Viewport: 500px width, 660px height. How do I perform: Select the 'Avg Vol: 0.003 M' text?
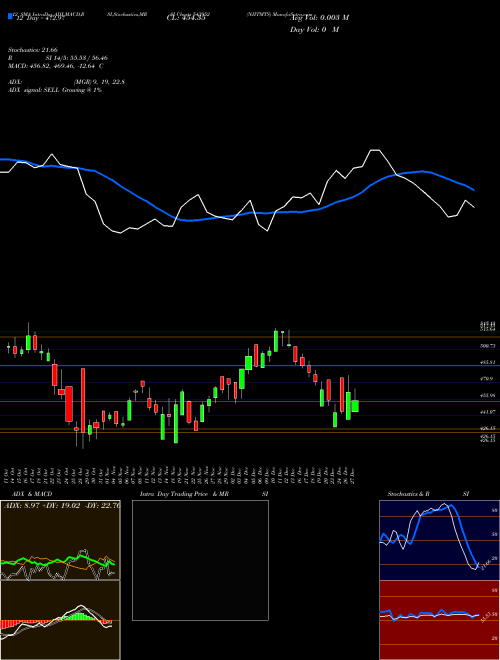(x=319, y=18)
